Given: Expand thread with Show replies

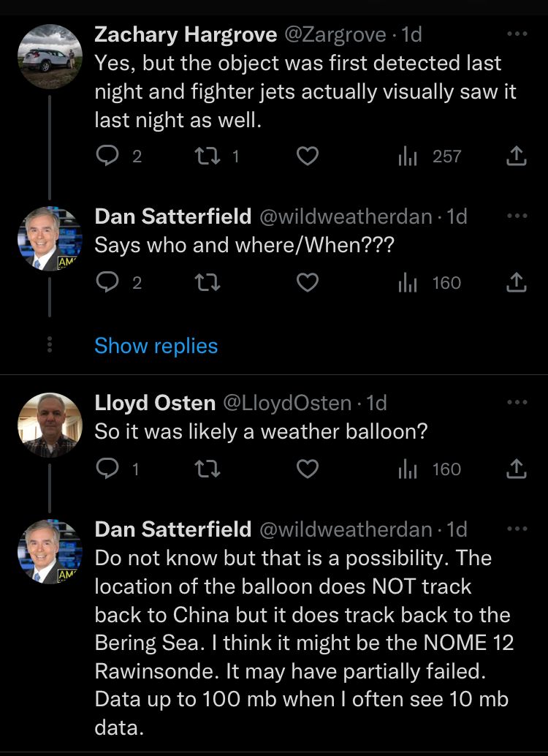Looking at the screenshot, I should 156,346.
